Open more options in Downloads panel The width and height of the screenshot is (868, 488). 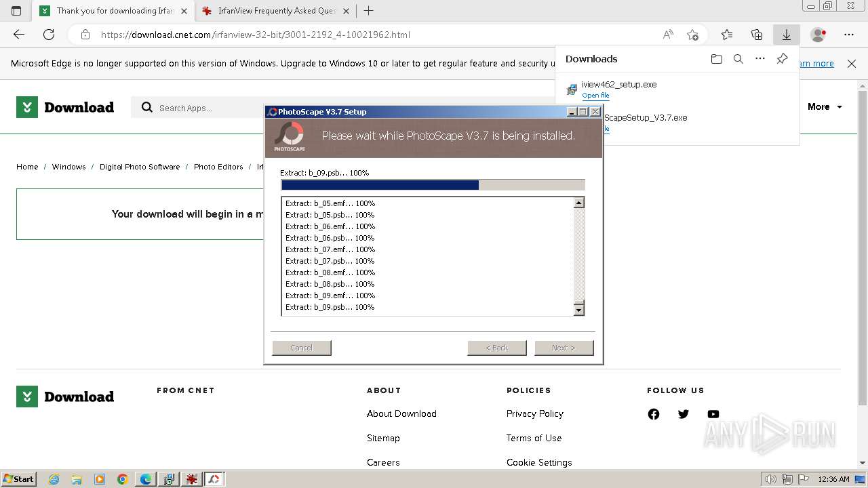[x=760, y=59]
